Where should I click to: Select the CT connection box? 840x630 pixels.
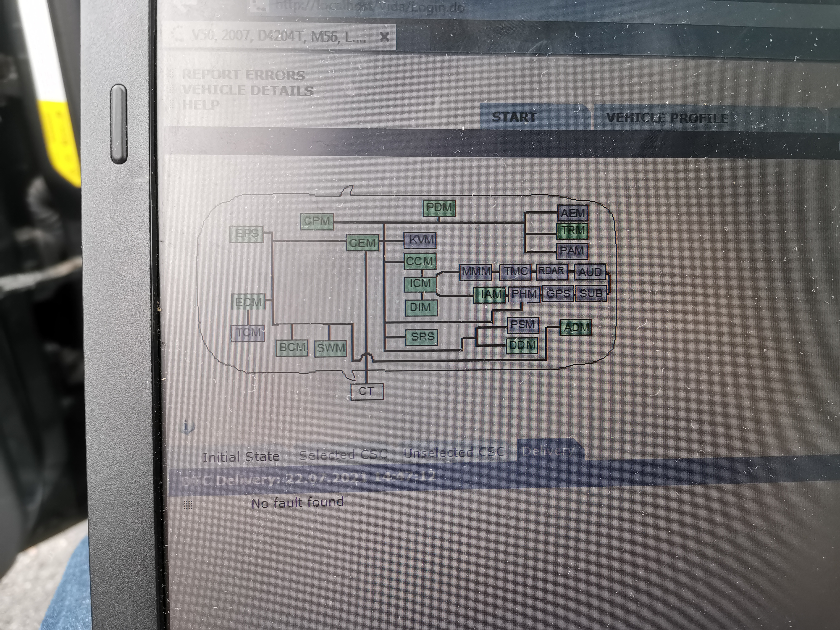[x=366, y=391]
